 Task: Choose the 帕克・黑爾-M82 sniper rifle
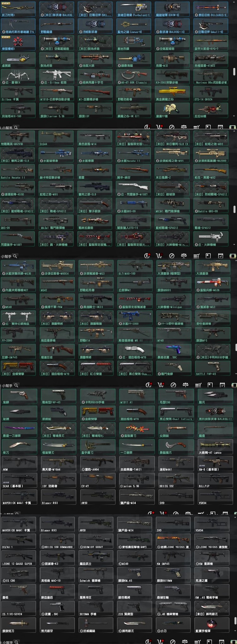click(x=211, y=172)
